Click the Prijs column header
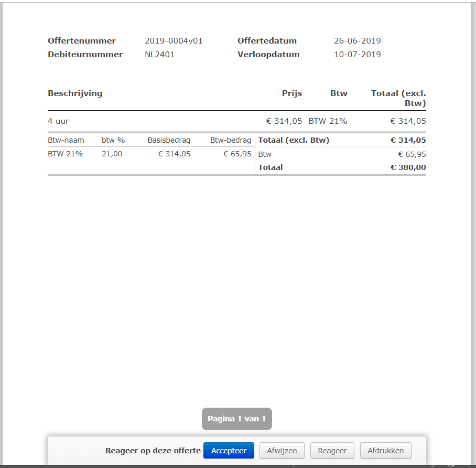Viewport: 476px width, 468px height. (x=292, y=93)
